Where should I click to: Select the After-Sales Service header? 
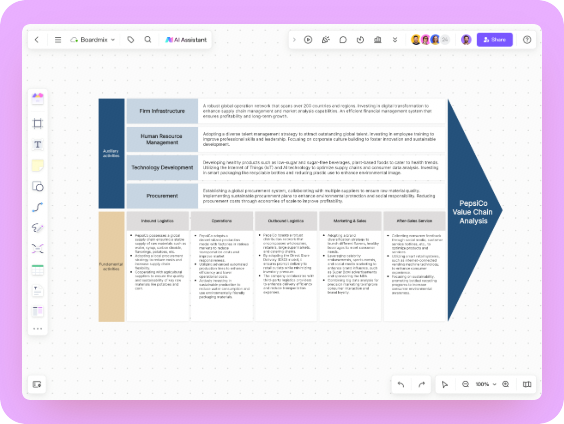coord(414,221)
